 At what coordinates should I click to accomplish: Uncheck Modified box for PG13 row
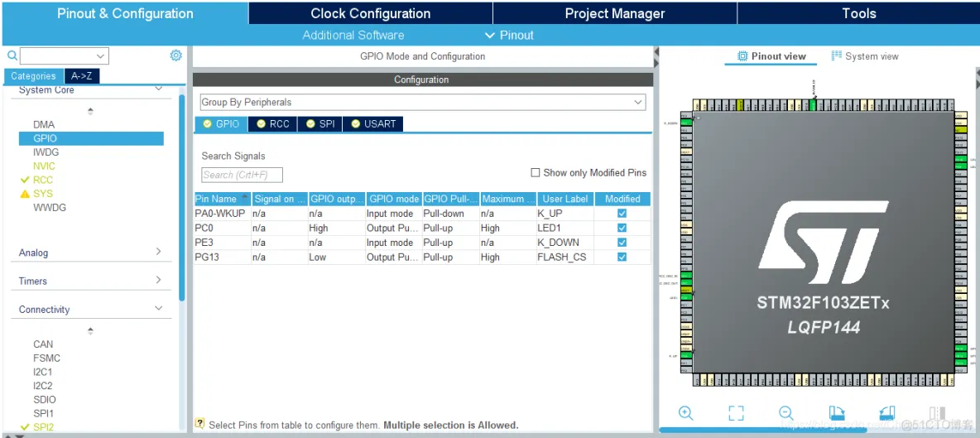622,257
